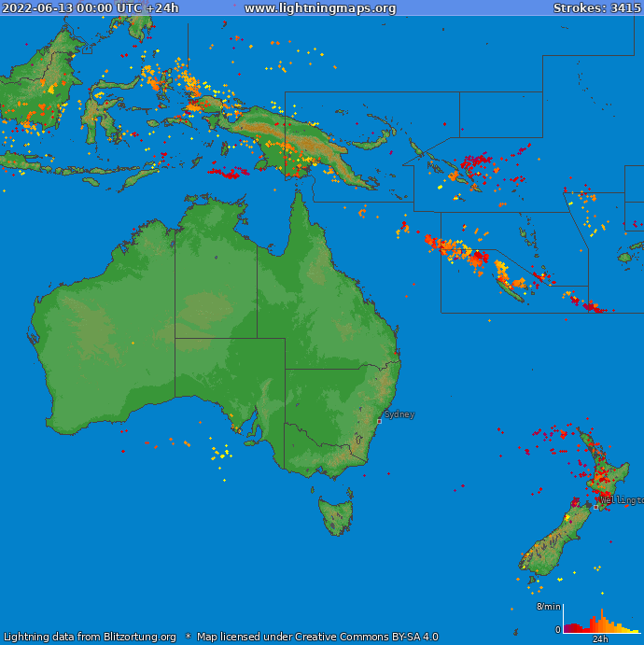Click the www.lightningmaps.org title text
Image resolution: width=644 pixels, height=645 pixels.
(320, 8)
